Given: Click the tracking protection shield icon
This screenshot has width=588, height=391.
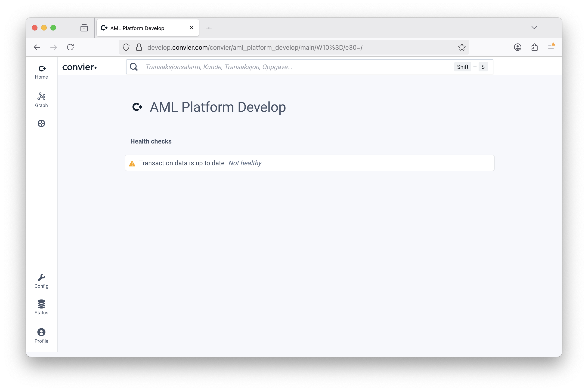Looking at the screenshot, I should pos(126,47).
